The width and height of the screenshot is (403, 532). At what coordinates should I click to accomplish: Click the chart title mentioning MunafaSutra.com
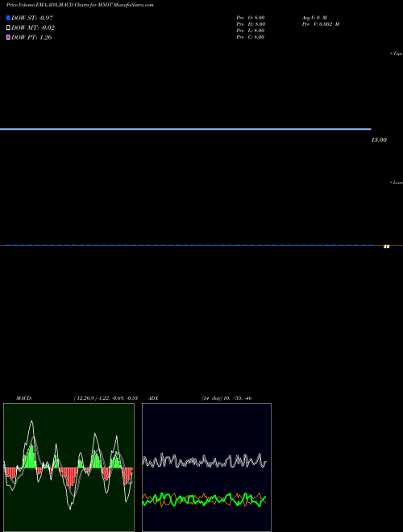tap(80, 5)
